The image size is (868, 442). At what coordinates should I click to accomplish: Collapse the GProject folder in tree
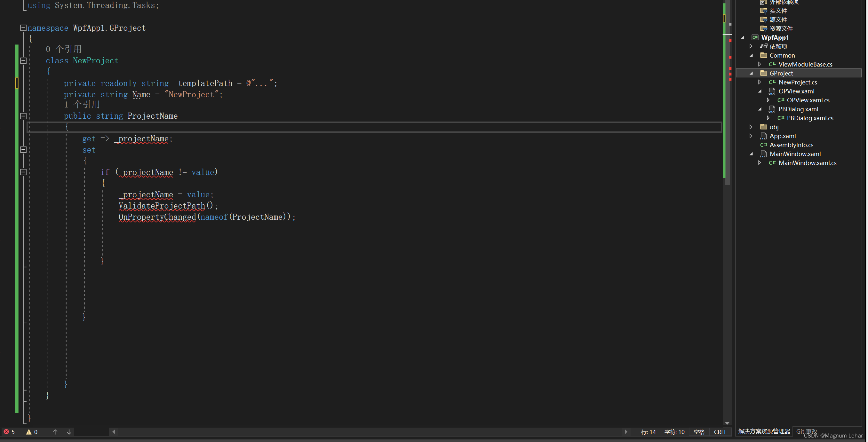coord(751,73)
